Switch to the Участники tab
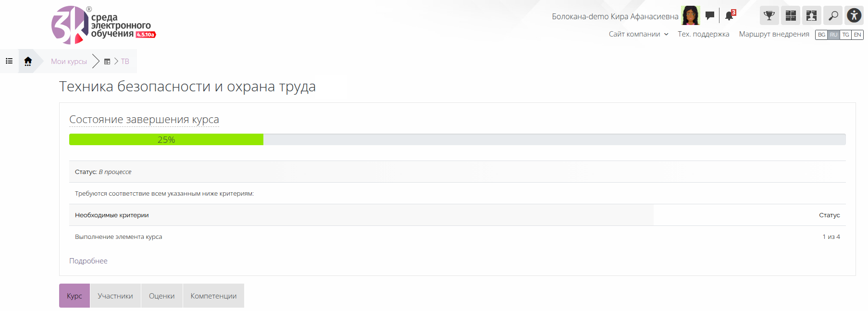This screenshot has width=868, height=311. pyautogui.click(x=115, y=296)
